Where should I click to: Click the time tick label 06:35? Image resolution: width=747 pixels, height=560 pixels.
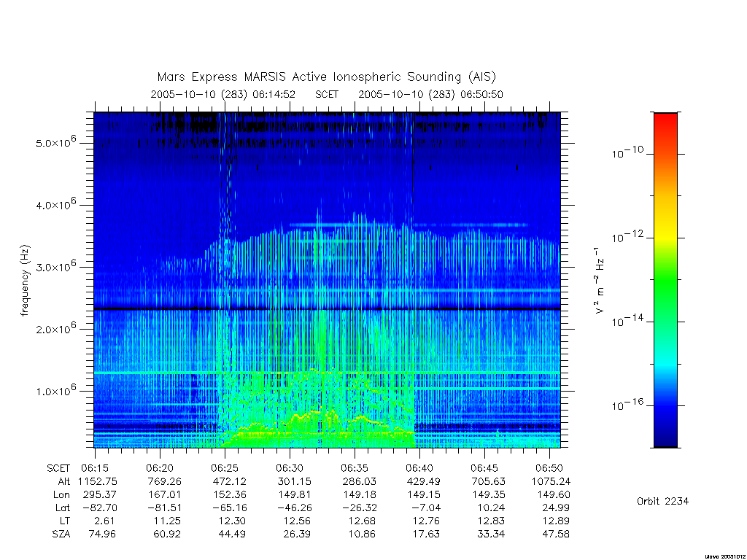[x=355, y=469]
